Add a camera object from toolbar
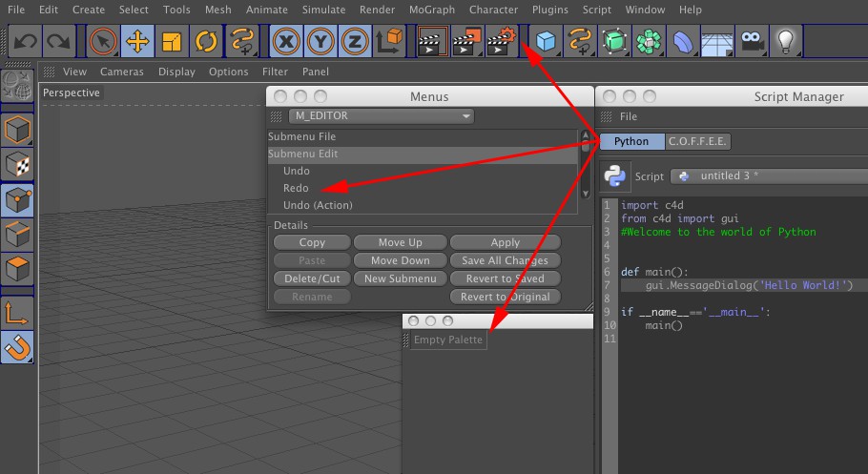Screen dimensions: 868x474 (753, 41)
